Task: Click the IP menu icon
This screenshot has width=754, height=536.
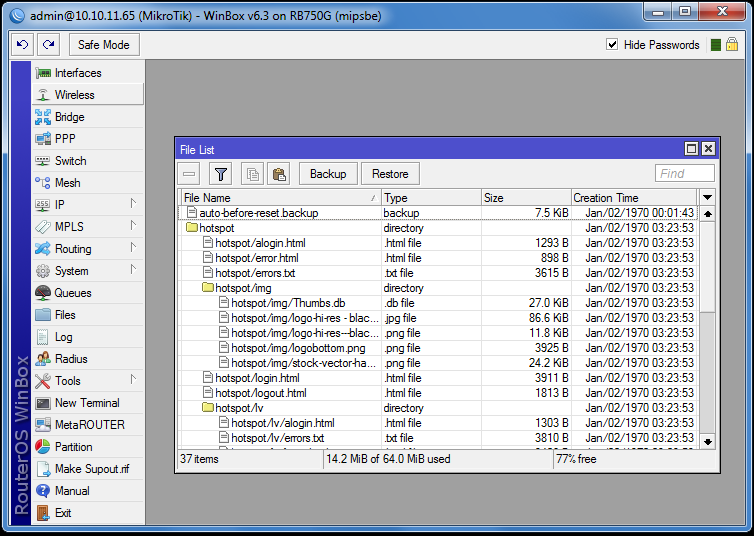Action: pyautogui.click(x=43, y=205)
